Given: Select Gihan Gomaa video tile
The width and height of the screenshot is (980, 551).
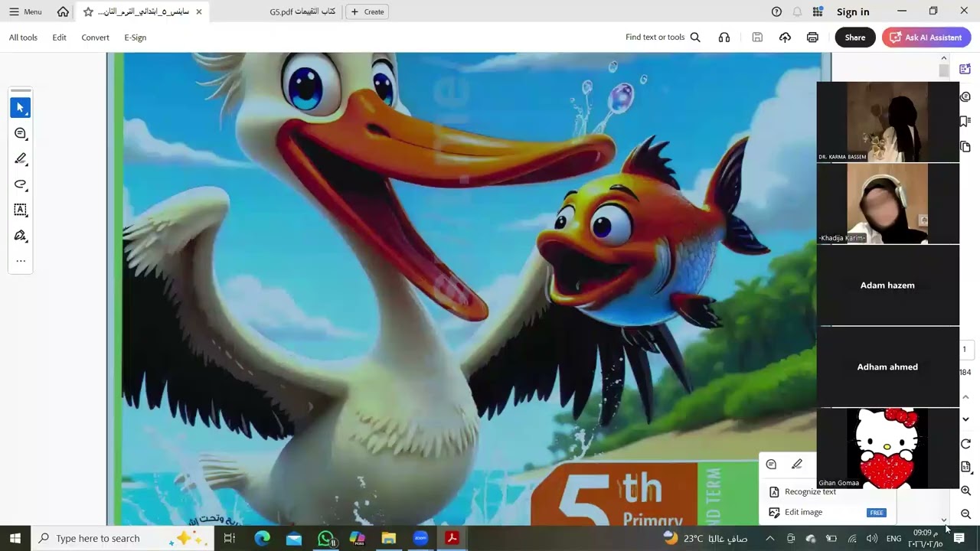Looking at the screenshot, I should coord(887,448).
